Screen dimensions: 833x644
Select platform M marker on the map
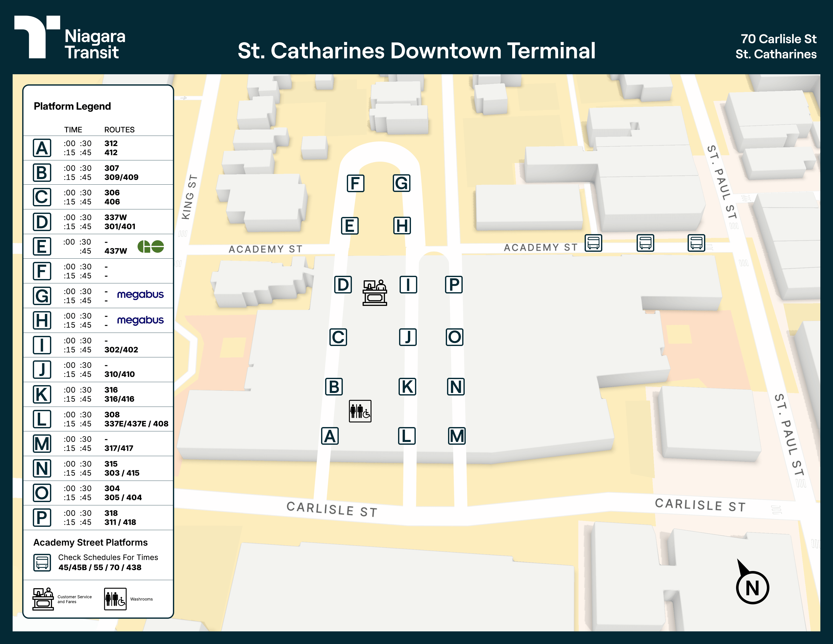[x=457, y=436]
